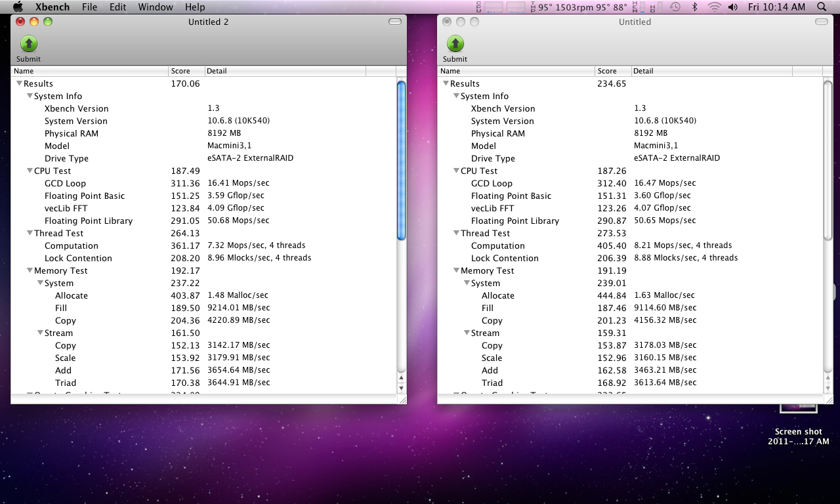
Task: Open the Window menu
Action: [x=156, y=7]
